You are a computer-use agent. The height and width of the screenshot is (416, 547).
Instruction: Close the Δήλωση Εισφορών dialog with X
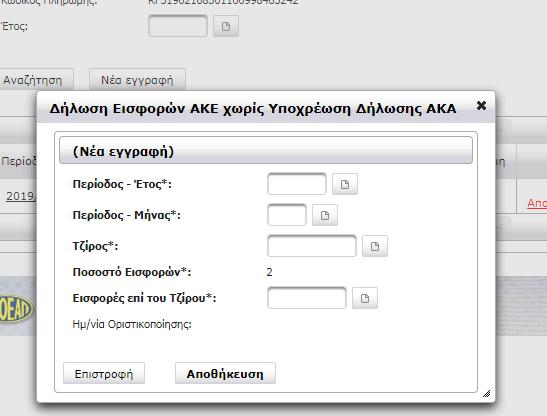click(x=481, y=105)
